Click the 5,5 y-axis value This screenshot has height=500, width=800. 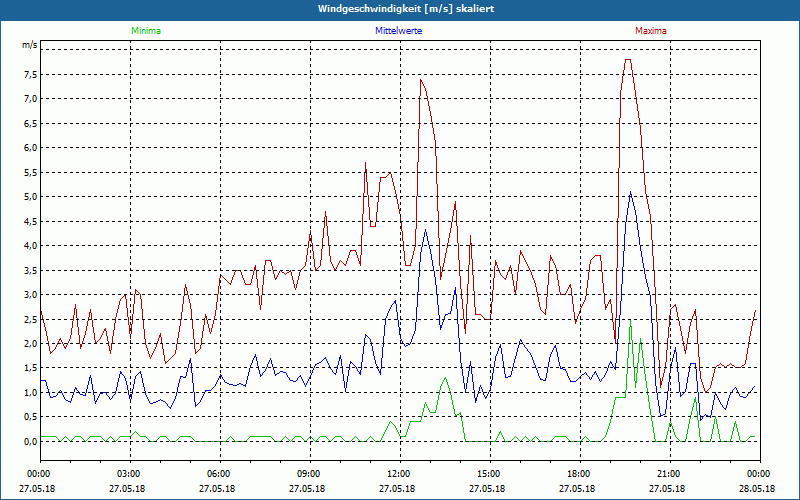30,172
